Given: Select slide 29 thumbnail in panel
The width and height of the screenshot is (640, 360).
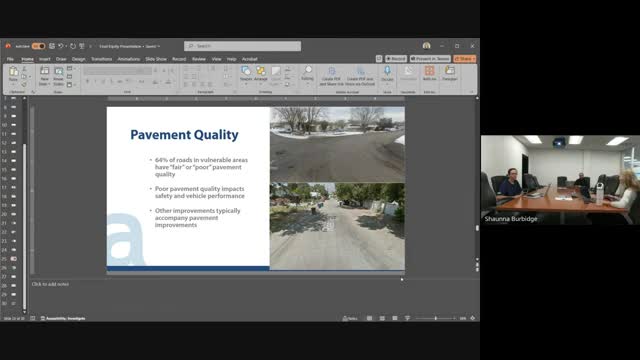Looking at the screenshot, I should [x=13, y=294].
